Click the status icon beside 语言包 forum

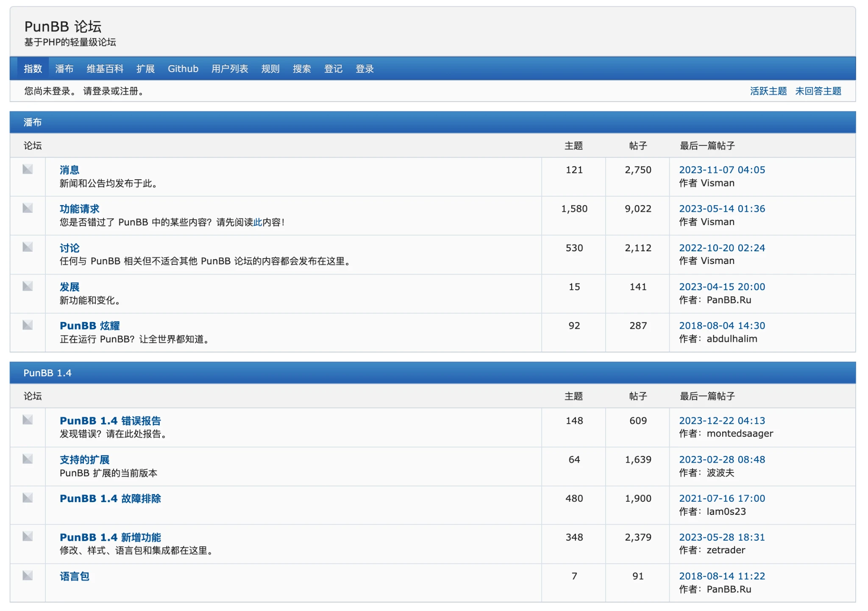[28, 575]
